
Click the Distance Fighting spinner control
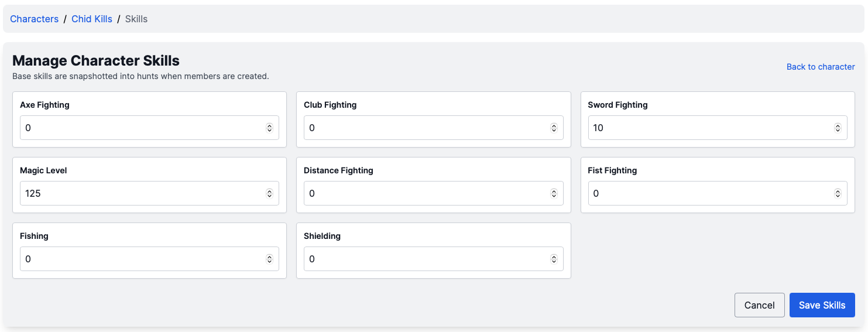553,193
